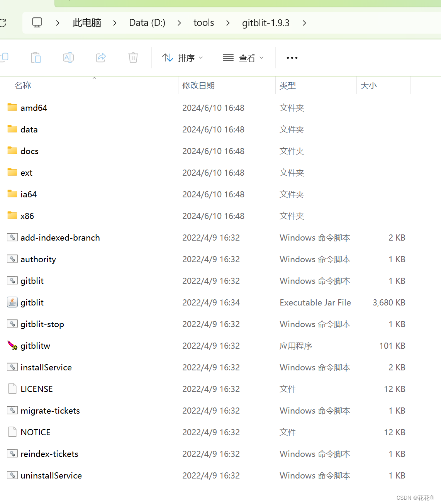Click the gitblit-stop script icon
441x504 pixels.
tap(12, 324)
